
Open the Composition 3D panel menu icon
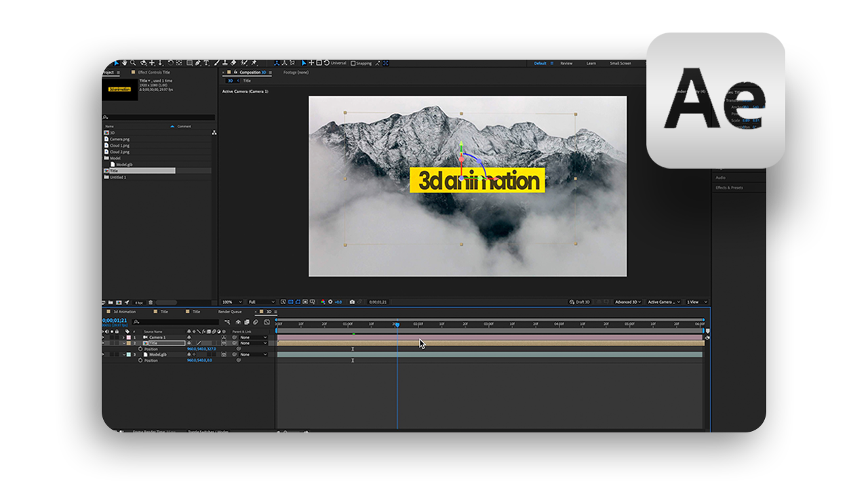point(271,73)
